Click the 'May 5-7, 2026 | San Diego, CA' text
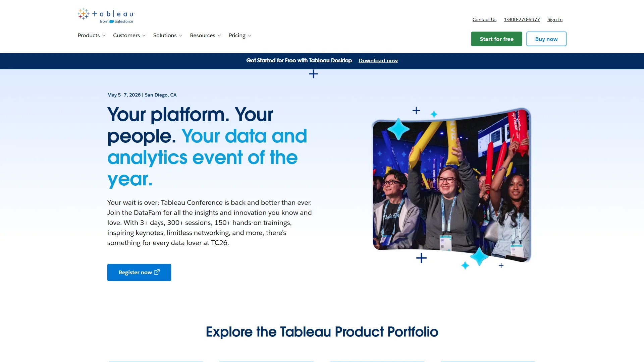The height and width of the screenshot is (362, 644). 142,95
